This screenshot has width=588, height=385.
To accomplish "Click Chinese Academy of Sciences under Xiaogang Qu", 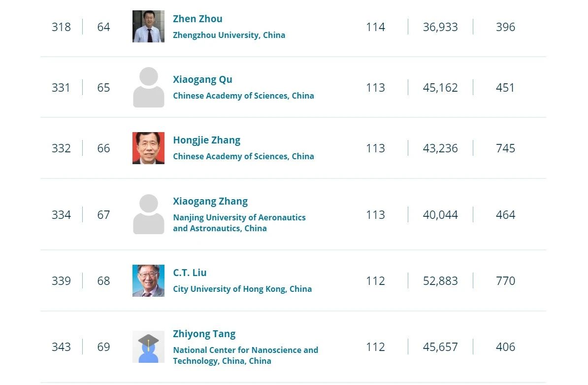I will (243, 96).
